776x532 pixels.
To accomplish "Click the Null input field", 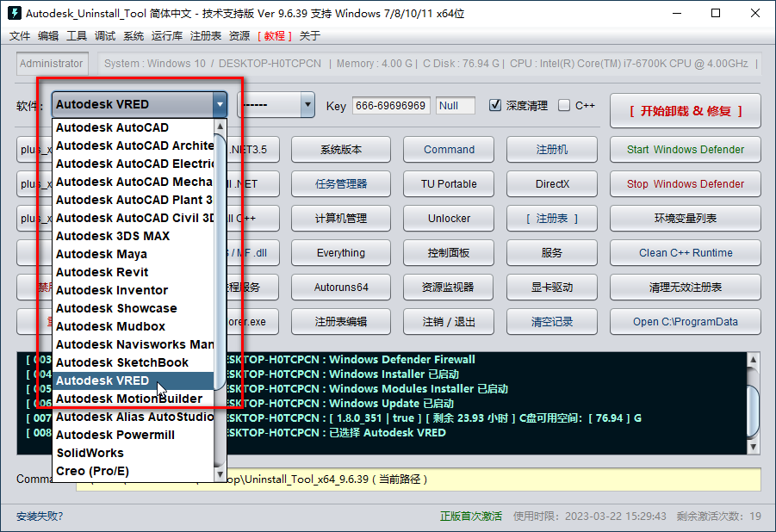I will [x=456, y=105].
